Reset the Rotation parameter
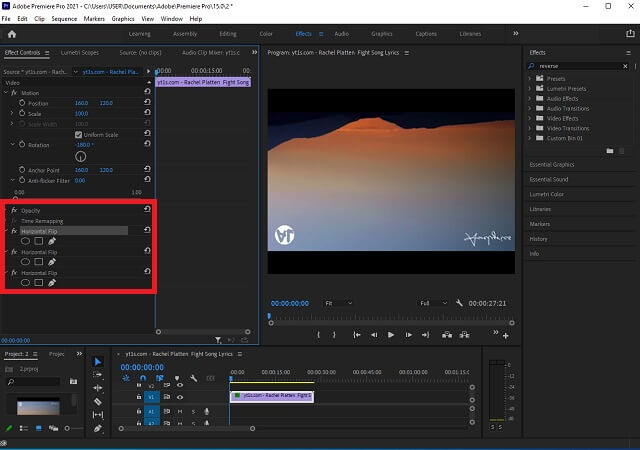The width and height of the screenshot is (640, 450). pos(147,143)
